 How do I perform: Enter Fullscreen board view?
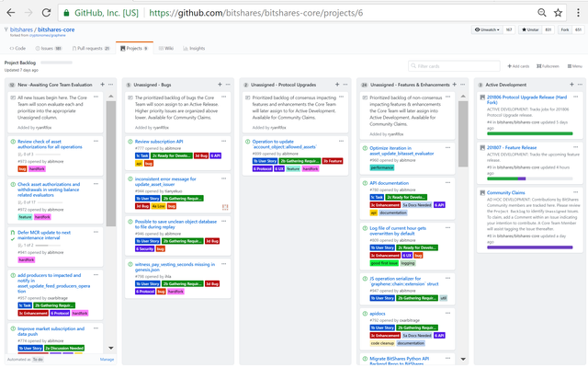click(548, 66)
